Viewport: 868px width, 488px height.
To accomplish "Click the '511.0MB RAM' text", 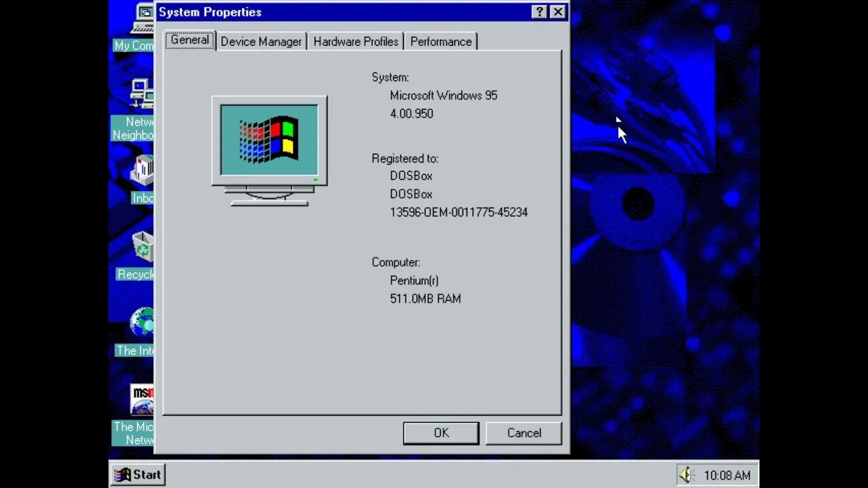I will tap(425, 299).
